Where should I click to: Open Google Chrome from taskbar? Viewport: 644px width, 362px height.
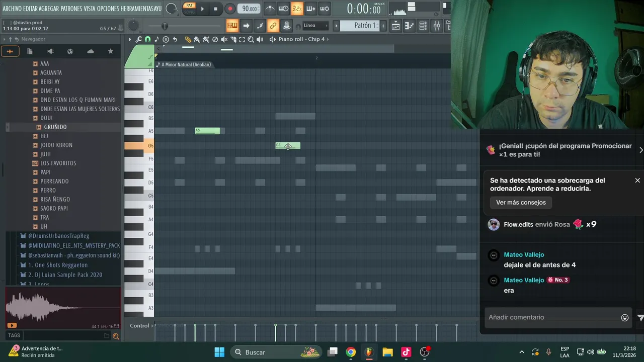(x=351, y=352)
